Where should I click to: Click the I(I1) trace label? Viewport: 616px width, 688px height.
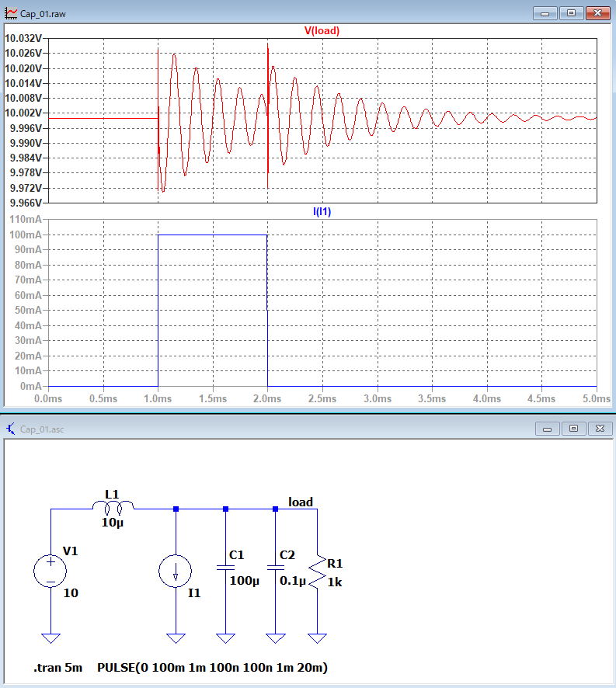[x=322, y=211]
